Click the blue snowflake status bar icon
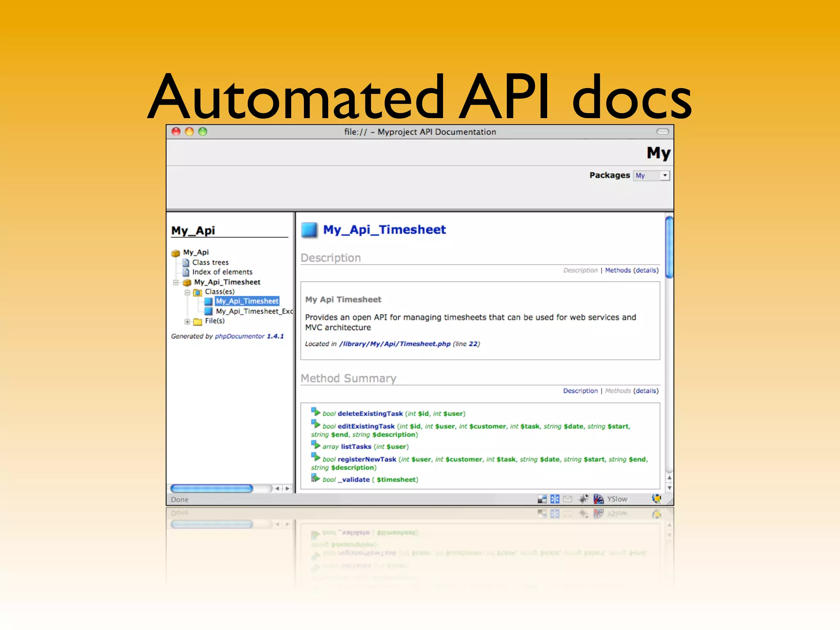This screenshot has width=840, height=630. (x=555, y=499)
